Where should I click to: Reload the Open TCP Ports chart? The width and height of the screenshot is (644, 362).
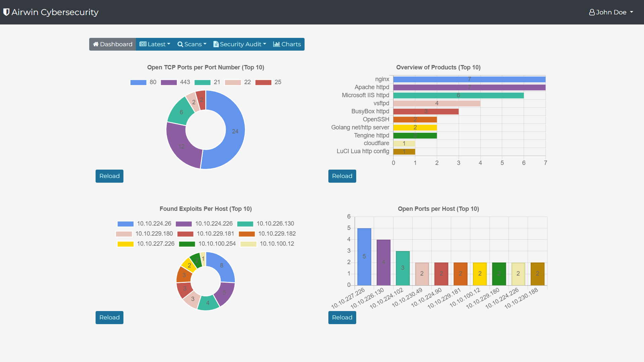[x=109, y=176]
